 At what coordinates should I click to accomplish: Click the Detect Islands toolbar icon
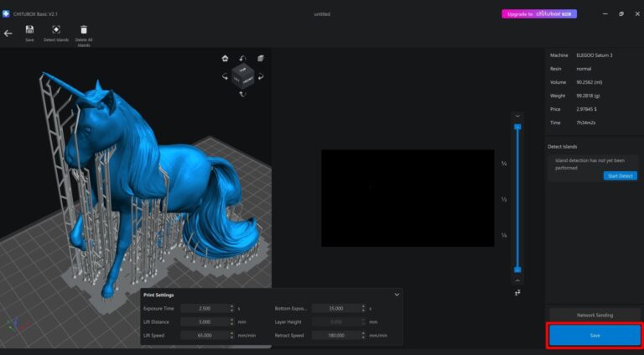pos(56,30)
